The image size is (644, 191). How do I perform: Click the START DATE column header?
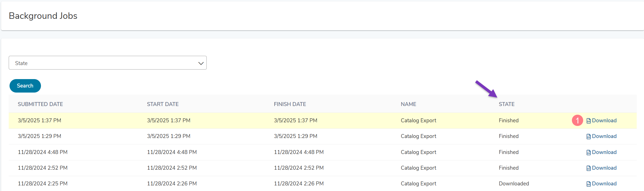[x=163, y=104]
